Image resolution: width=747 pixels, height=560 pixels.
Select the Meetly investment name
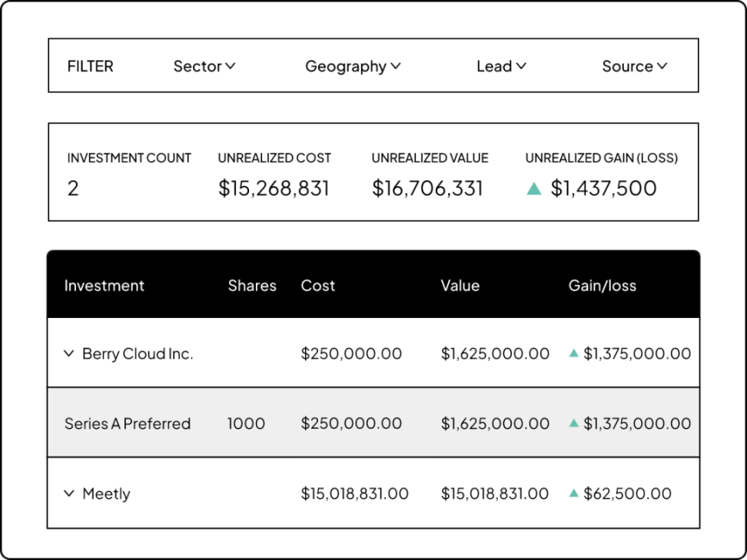click(106, 494)
